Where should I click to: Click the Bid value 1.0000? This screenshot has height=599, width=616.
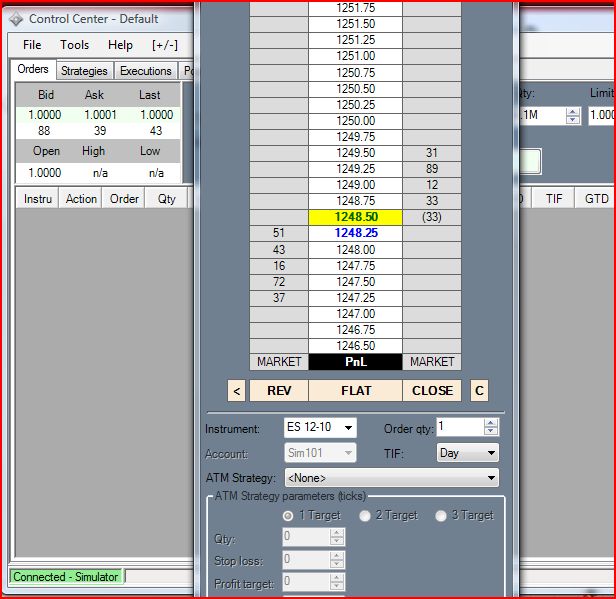[x=45, y=115]
